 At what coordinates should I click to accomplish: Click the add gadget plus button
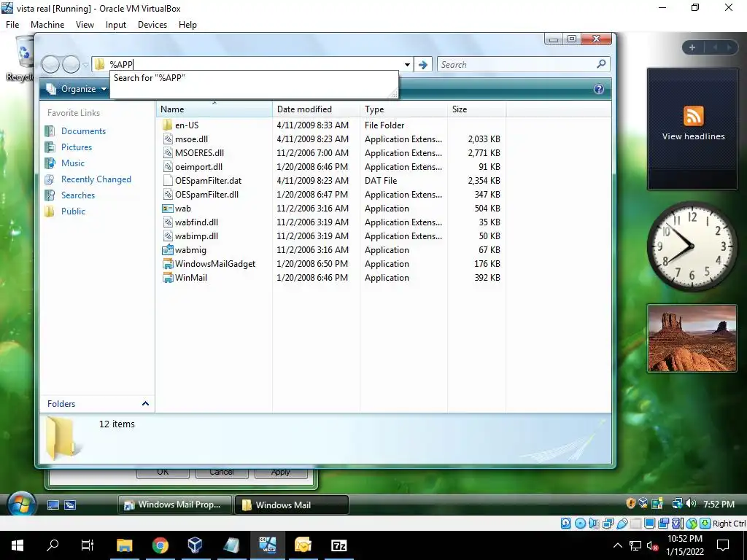(x=692, y=47)
